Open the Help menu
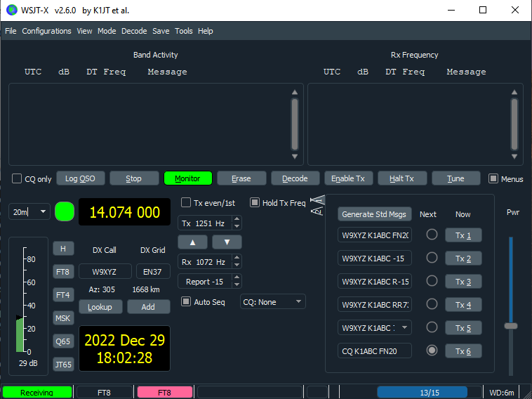The width and height of the screenshot is (532, 399). click(x=205, y=31)
